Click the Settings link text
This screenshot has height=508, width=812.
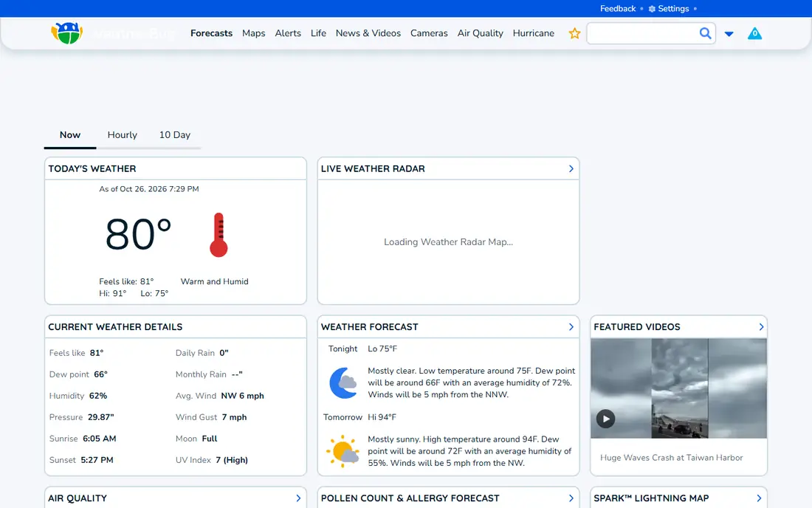click(x=673, y=9)
